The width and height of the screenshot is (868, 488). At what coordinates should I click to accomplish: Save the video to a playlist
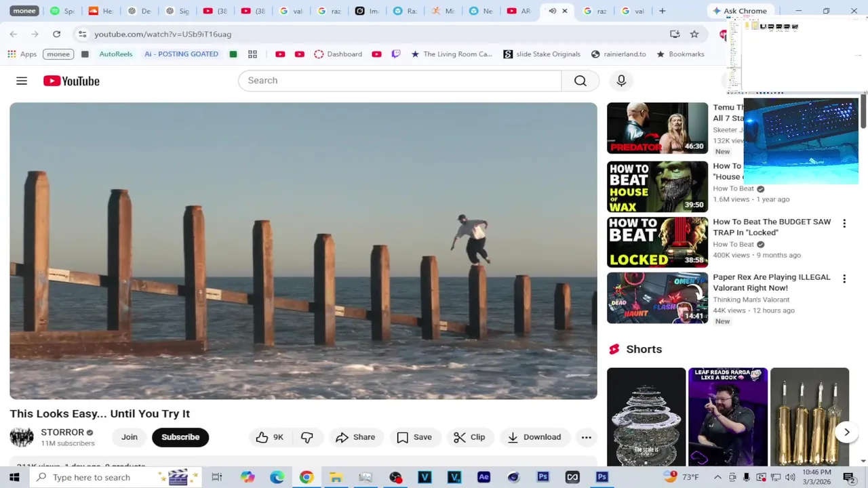pos(414,437)
